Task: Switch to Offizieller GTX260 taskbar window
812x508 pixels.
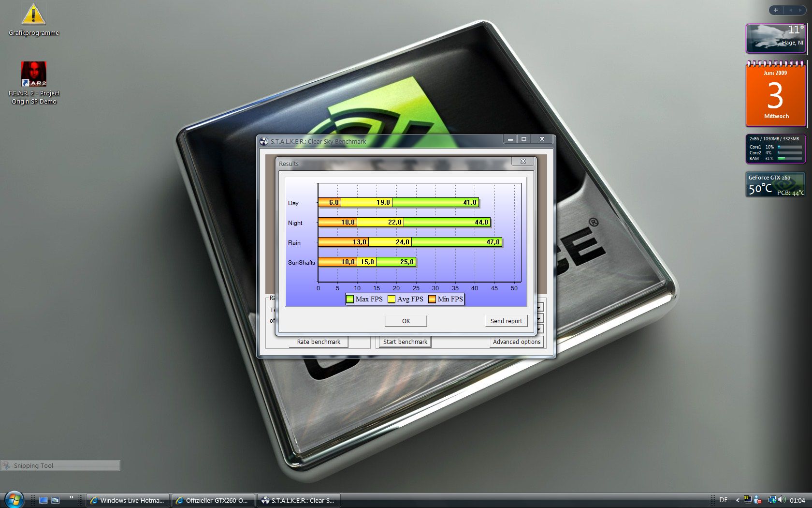Action: tap(213, 500)
